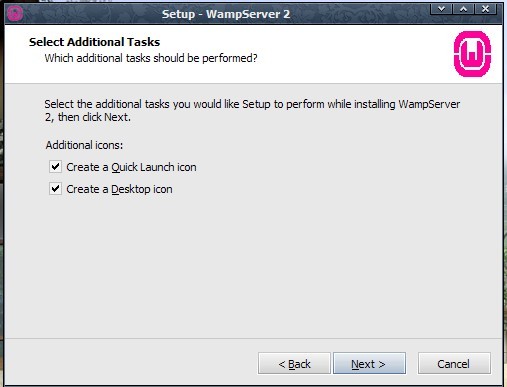Click the 'Additional icons:' group label

pos(84,145)
